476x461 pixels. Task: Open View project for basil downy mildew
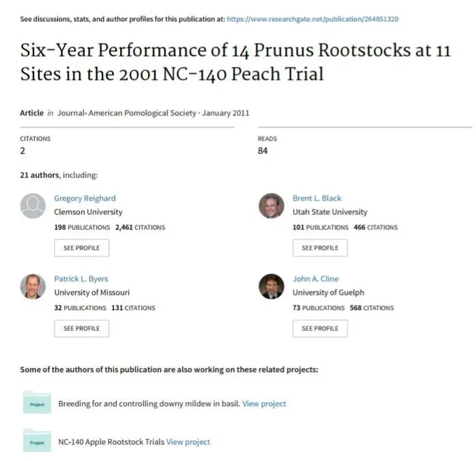click(264, 404)
